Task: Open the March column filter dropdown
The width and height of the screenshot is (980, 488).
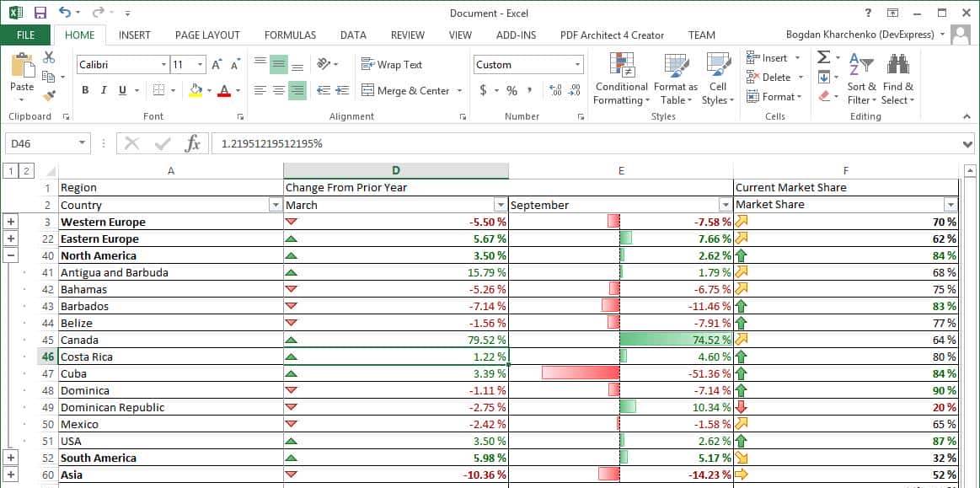Action: [501, 204]
